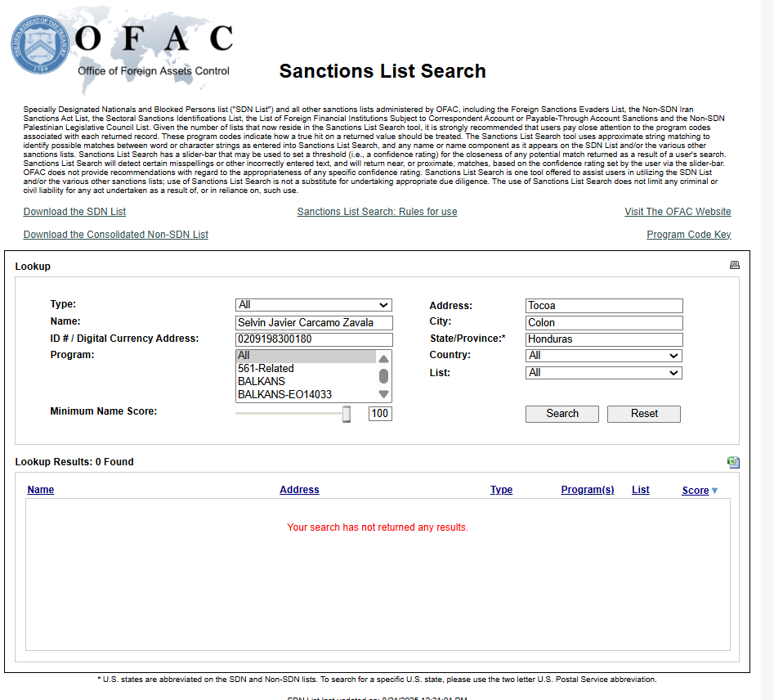The height and width of the screenshot is (700, 774).
Task: Visit The OFAC Website link
Action: (x=678, y=212)
